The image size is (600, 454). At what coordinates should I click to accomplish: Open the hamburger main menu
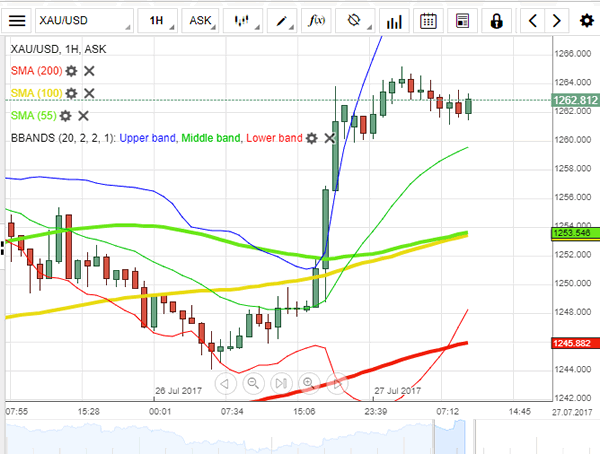pyautogui.click(x=17, y=21)
